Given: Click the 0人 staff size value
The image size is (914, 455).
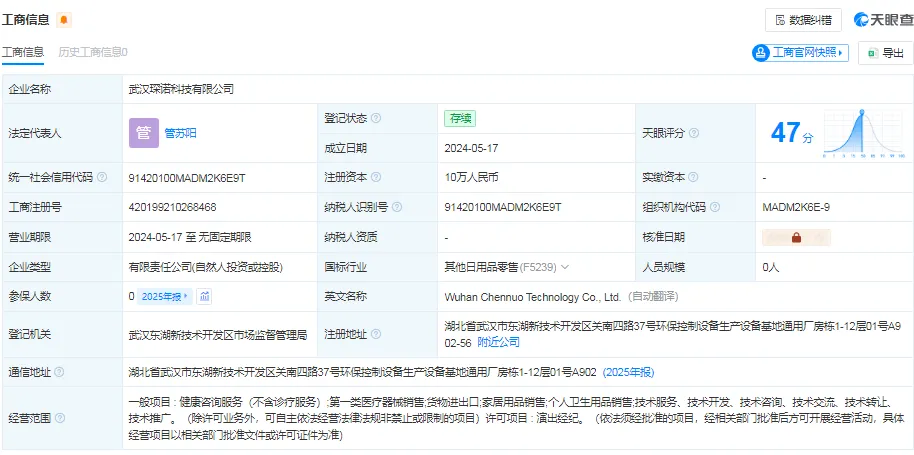Looking at the screenshot, I should 771,267.
